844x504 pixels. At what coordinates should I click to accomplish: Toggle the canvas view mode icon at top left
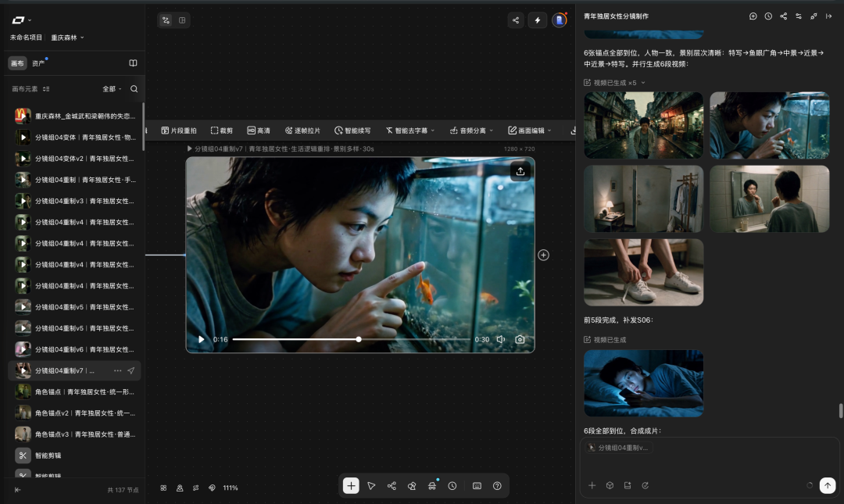166,20
